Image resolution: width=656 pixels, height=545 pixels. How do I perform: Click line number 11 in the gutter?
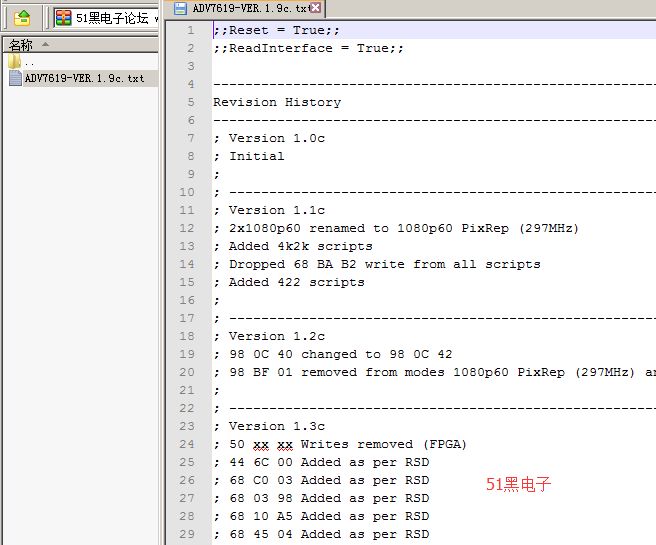click(187, 210)
